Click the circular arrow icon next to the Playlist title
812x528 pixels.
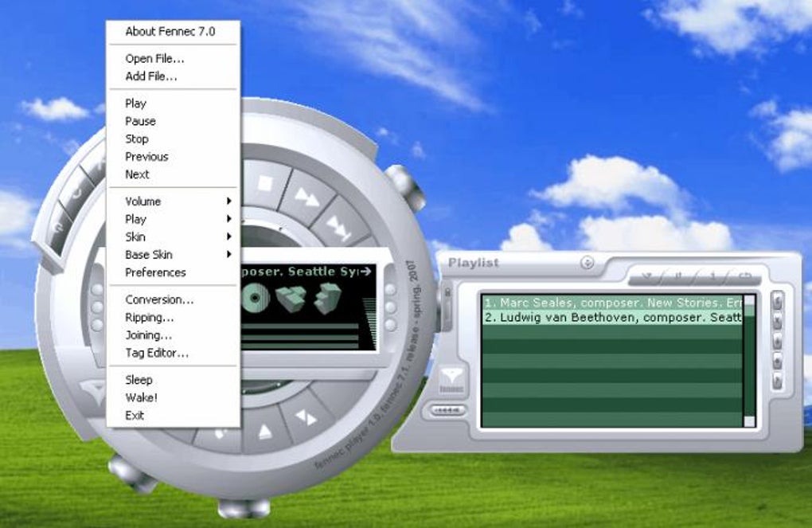(588, 262)
